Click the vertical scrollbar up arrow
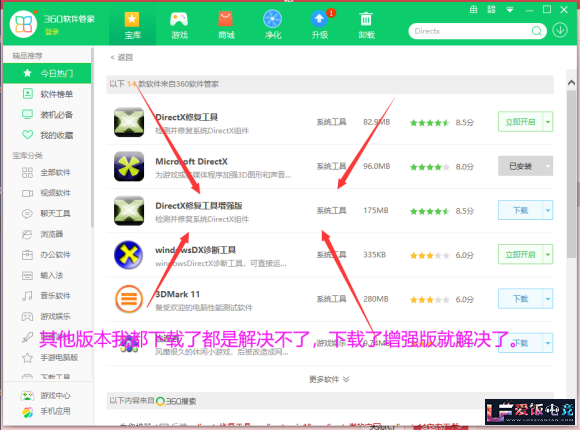Screen dimensions: 580x430 tap(571, 83)
